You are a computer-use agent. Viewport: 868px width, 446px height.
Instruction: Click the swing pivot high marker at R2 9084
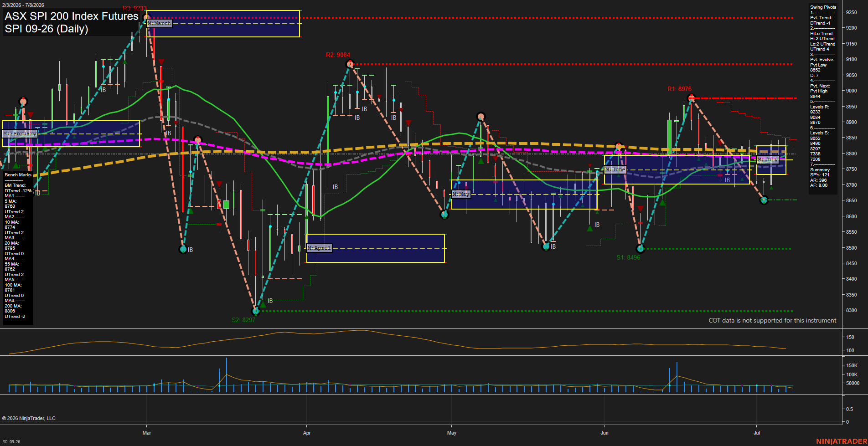(350, 64)
